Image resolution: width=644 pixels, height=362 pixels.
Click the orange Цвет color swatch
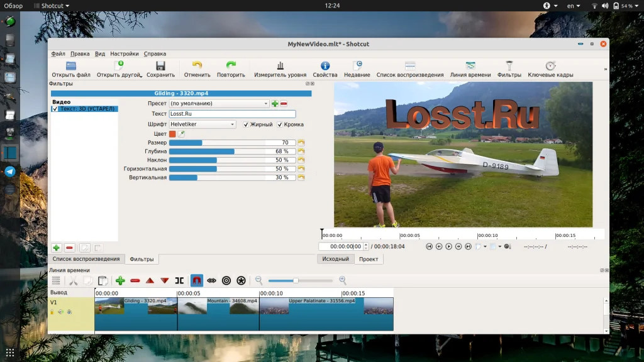(x=172, y=134)
